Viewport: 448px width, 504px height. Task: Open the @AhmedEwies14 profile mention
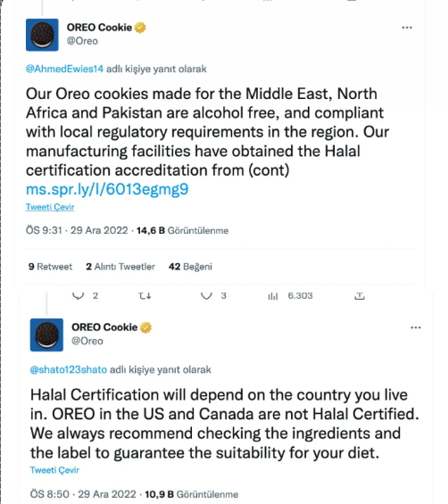pyautogui.click(x=64, y=69)
